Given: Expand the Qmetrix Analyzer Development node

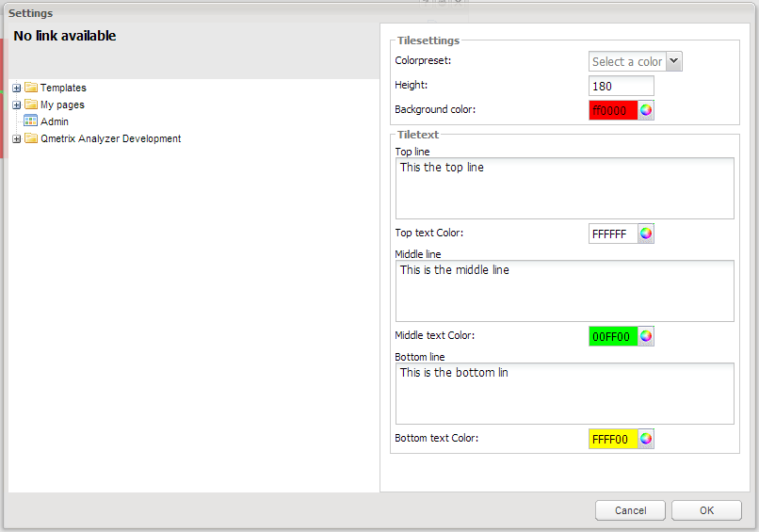Looking at the screenshot, I should pyautogui.click(x=16, y=139).
